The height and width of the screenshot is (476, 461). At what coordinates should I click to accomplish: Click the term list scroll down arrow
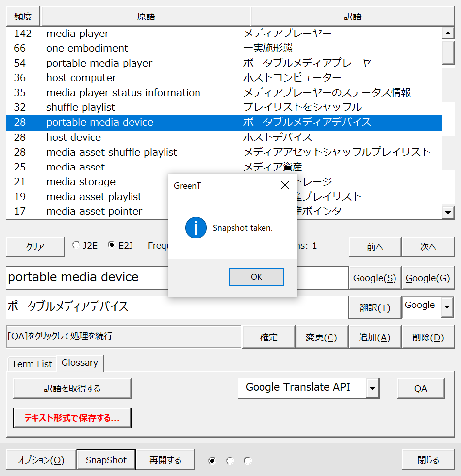[x=448, y=212]
